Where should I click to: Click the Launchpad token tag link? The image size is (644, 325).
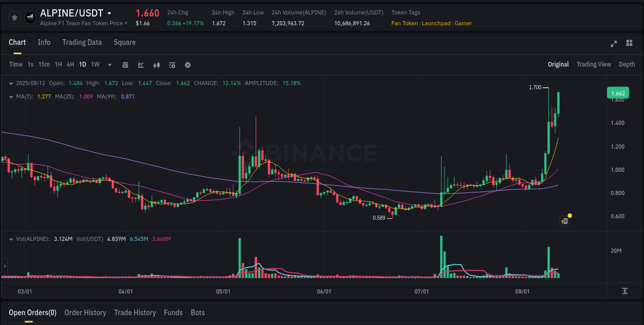coord(436,23)
